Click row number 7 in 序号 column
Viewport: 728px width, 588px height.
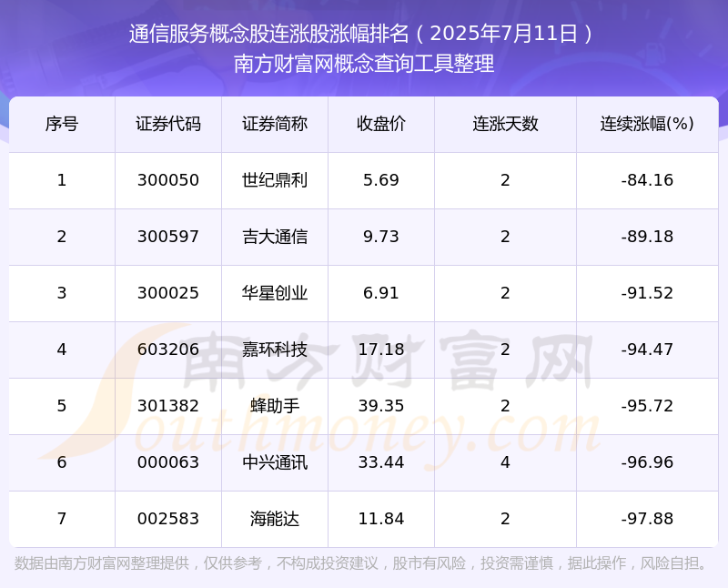62,519
